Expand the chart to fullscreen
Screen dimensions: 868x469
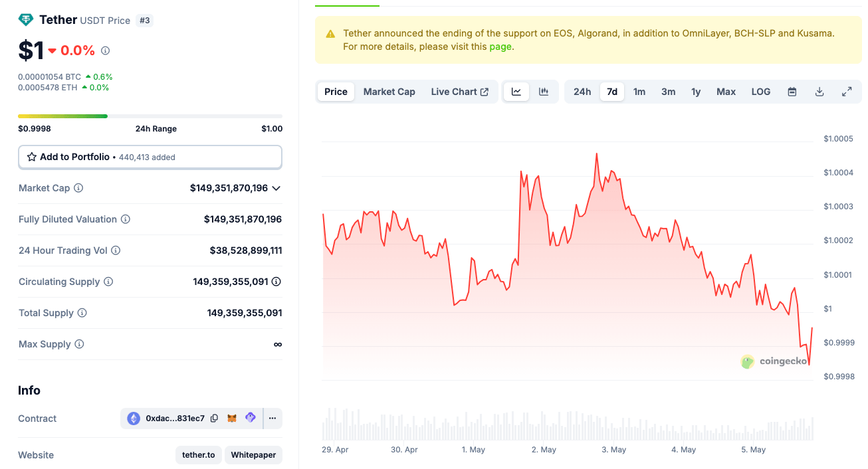pyautogui.click(x=847, y=91)
